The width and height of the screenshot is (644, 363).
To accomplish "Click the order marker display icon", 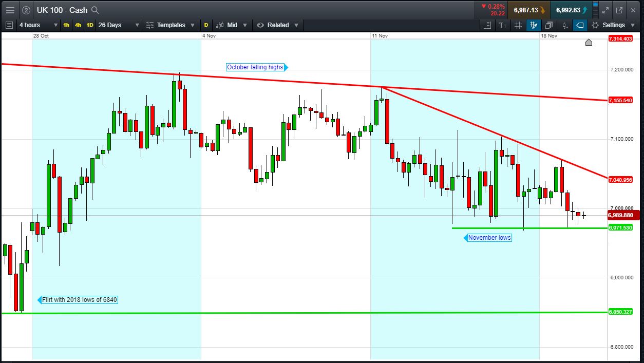I will click(x=564, y=25).
